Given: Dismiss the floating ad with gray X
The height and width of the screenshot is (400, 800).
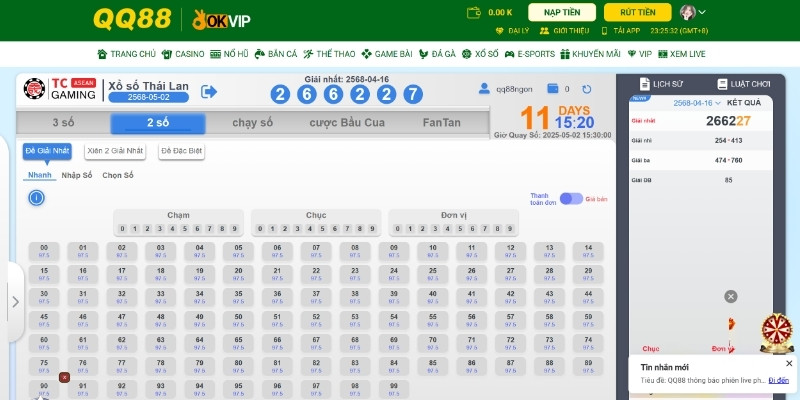Looking at the screenshot, I should [x=731, y=296].
